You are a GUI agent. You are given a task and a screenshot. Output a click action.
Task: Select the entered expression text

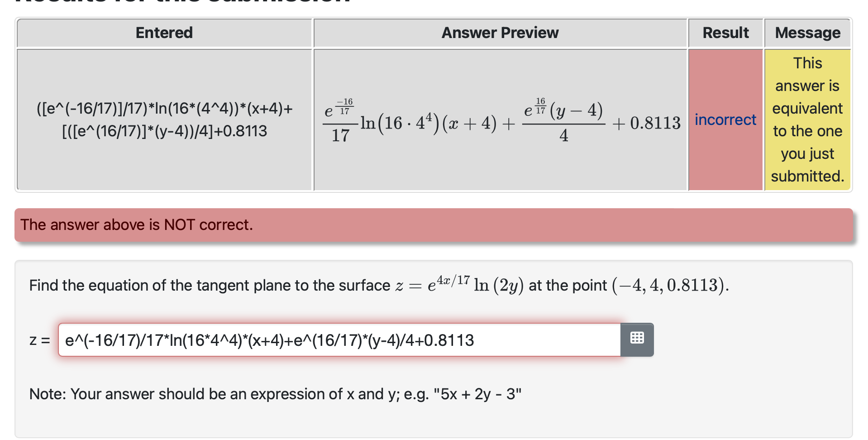pos(164,119)
